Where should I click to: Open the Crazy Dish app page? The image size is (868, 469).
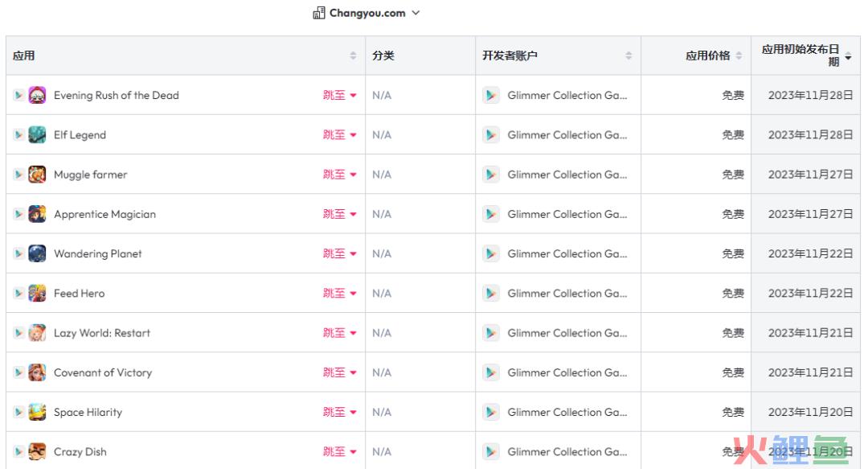(80, 452)
